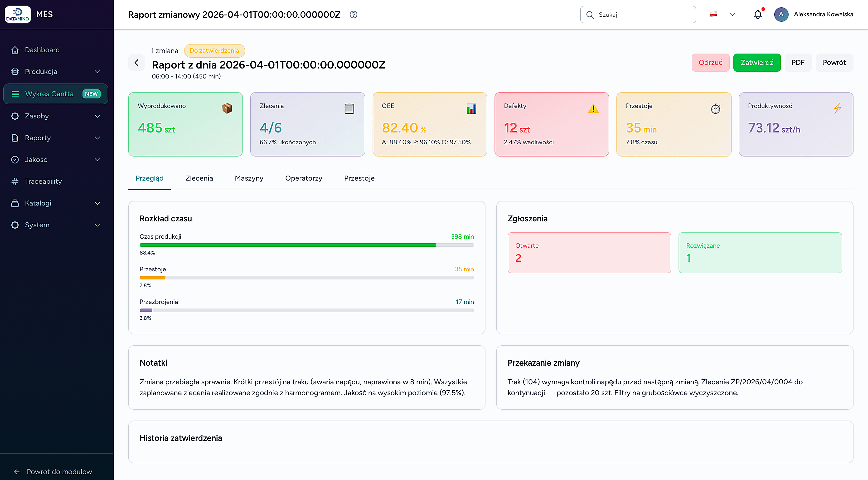Switch to the Zlecenia tab
The width and height of the screenshot is (868, 480).
[199, 179]
